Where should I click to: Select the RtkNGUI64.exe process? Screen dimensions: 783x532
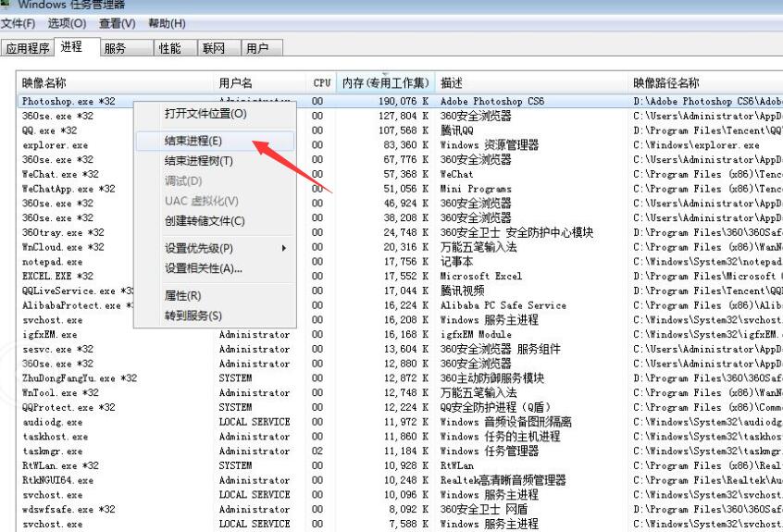coord(57,480)
